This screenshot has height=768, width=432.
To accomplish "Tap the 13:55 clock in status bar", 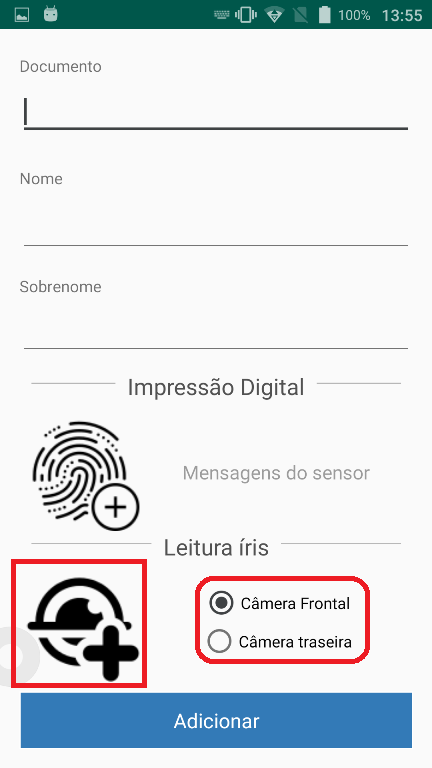I will 402,15.
